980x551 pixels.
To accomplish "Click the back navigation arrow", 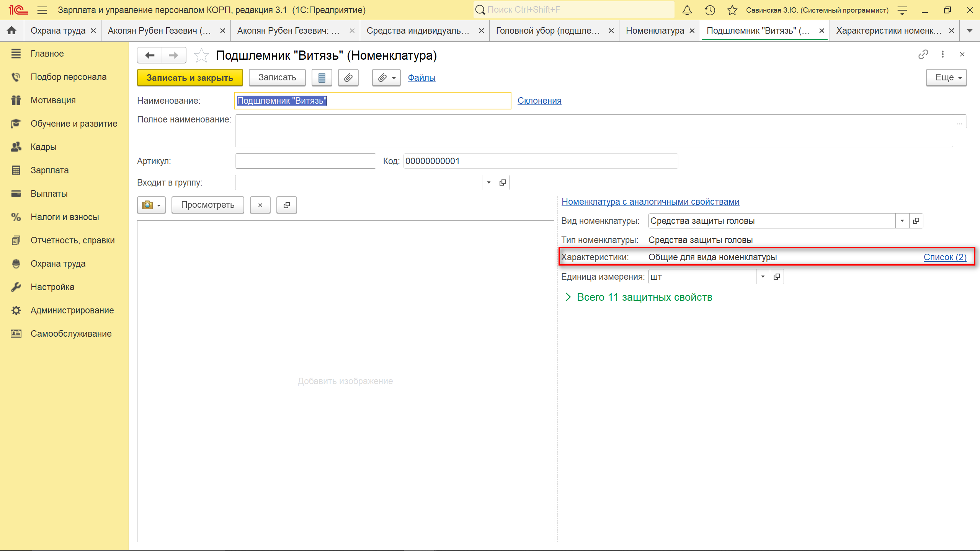I will 150,55.
